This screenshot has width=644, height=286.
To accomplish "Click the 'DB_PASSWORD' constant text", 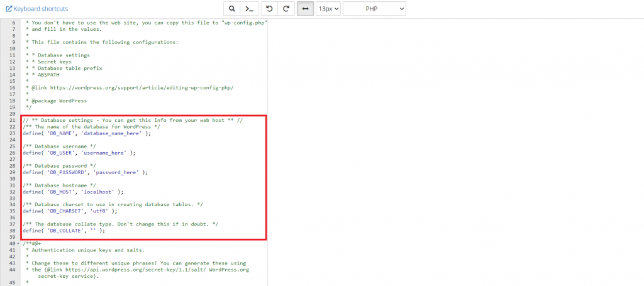I will pyautogui.click(x=68, y=172).
